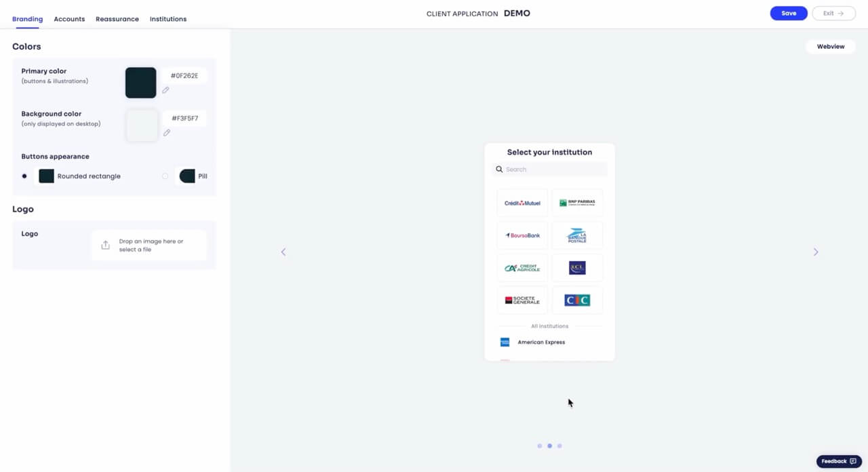868x472 pixels.
Task: Click 'Select your institution' heading
Action: (550, 153)
